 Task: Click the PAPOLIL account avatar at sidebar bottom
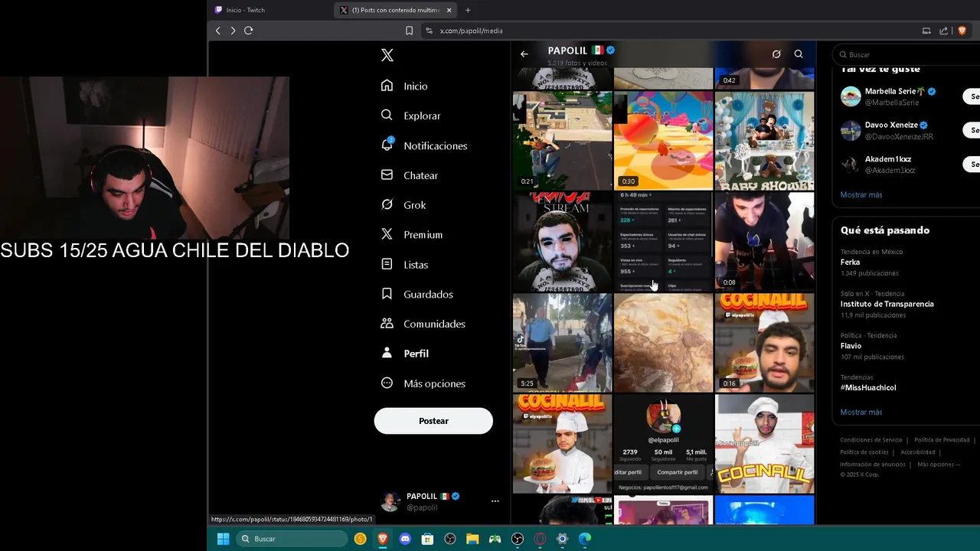tap(390, 502)
